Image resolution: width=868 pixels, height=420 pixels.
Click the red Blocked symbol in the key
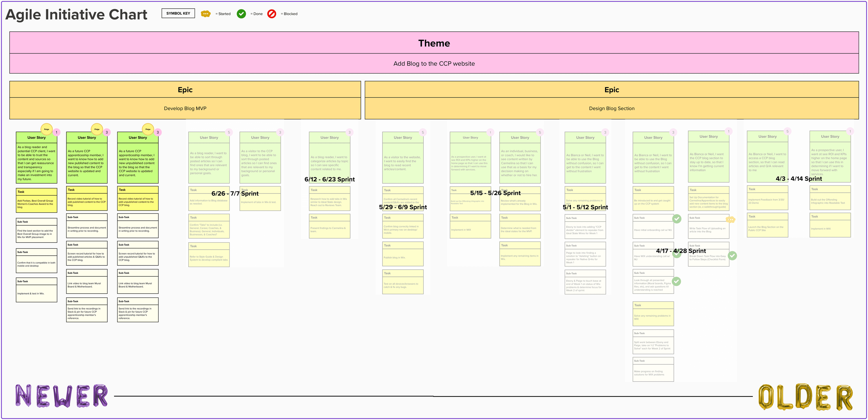(x=272, y=14)
